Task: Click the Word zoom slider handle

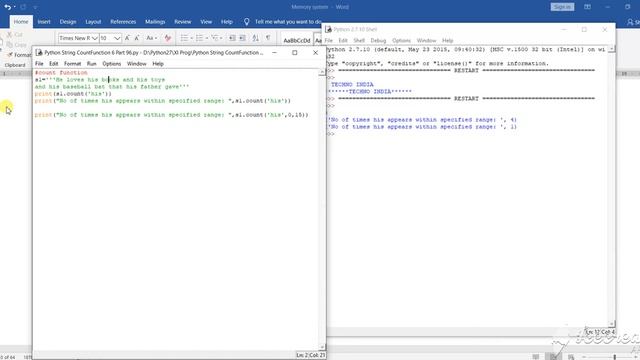Action: (x=615, y=357)
